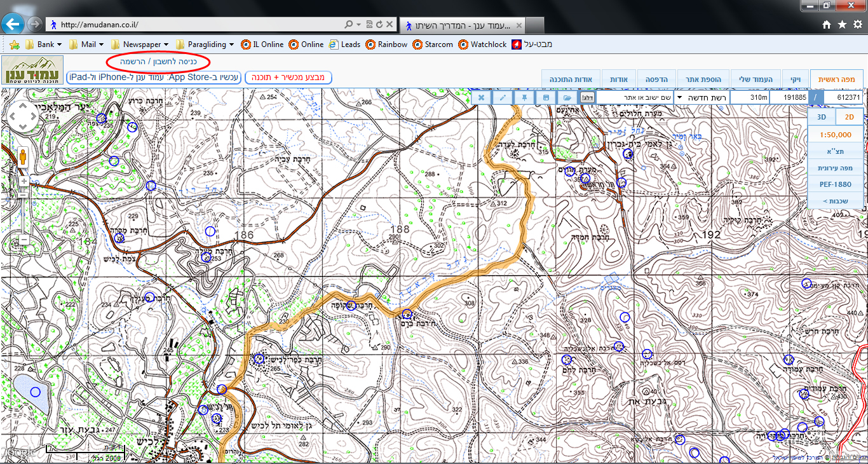Click the כניסה לחשבון / הרשמה login link
868x464 pixels.
[158, 62]
